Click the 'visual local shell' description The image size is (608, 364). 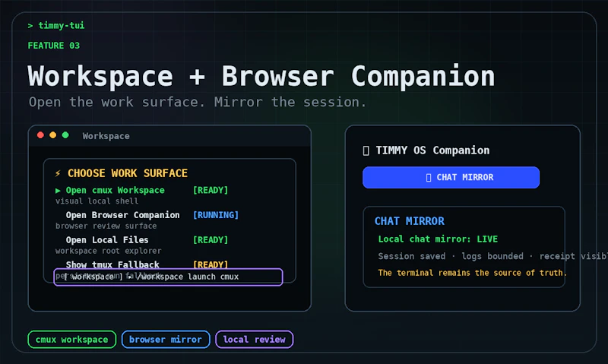97,201
